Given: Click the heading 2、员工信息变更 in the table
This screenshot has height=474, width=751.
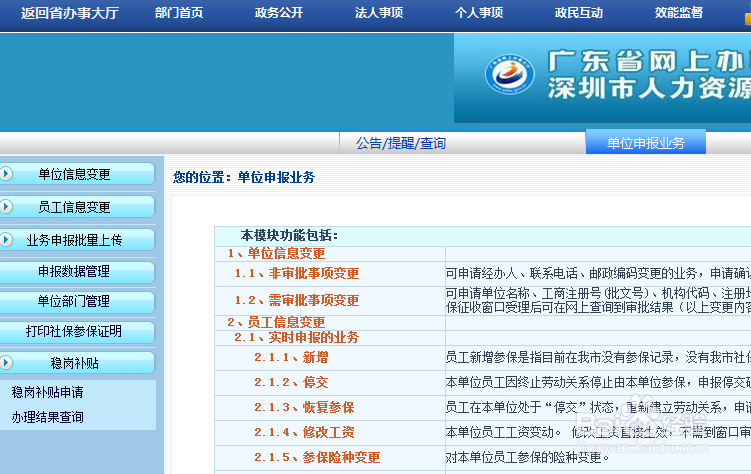Looking at the screenshot, I should point(276,322).
